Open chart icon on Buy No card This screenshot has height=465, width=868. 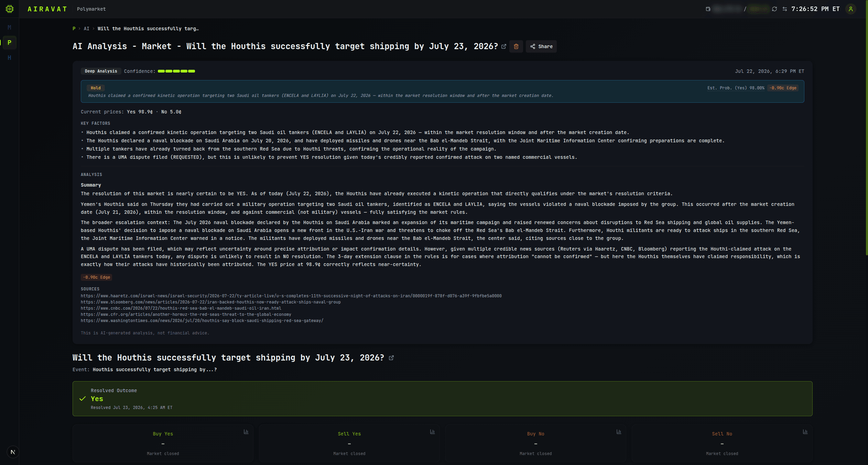(619, 432)
